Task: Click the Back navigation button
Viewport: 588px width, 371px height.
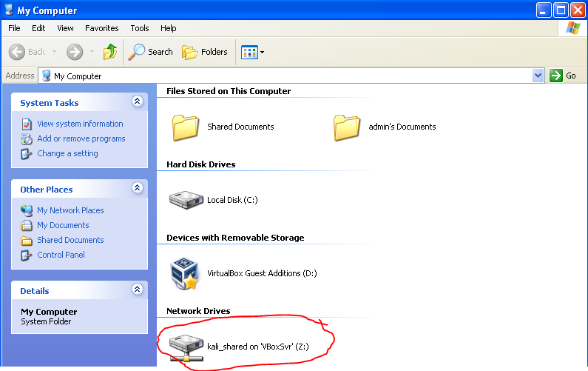Action: [28, 52]
